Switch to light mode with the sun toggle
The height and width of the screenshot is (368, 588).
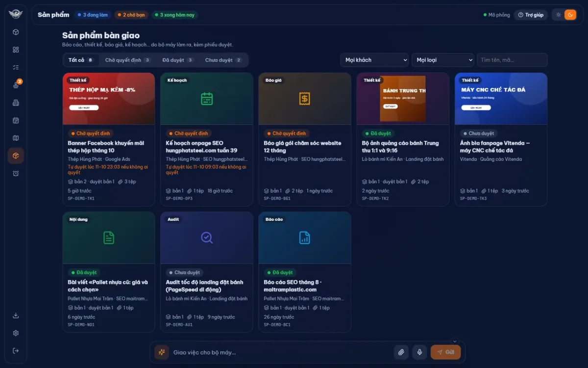[x=559, y=15]
